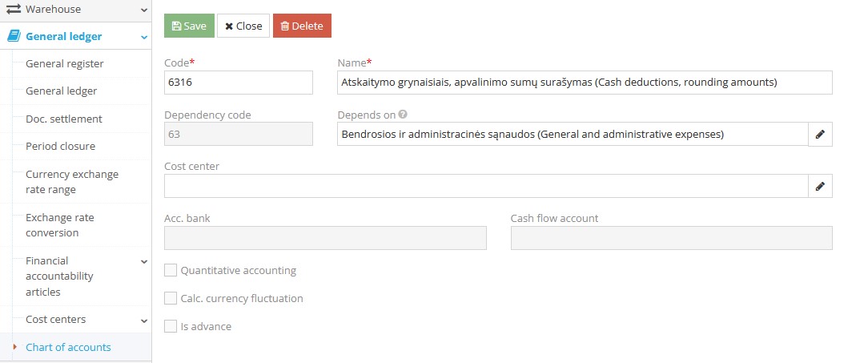868x363 pixels.
Task: Collapse the General ledger section chevron
Action: coord(144,37)
